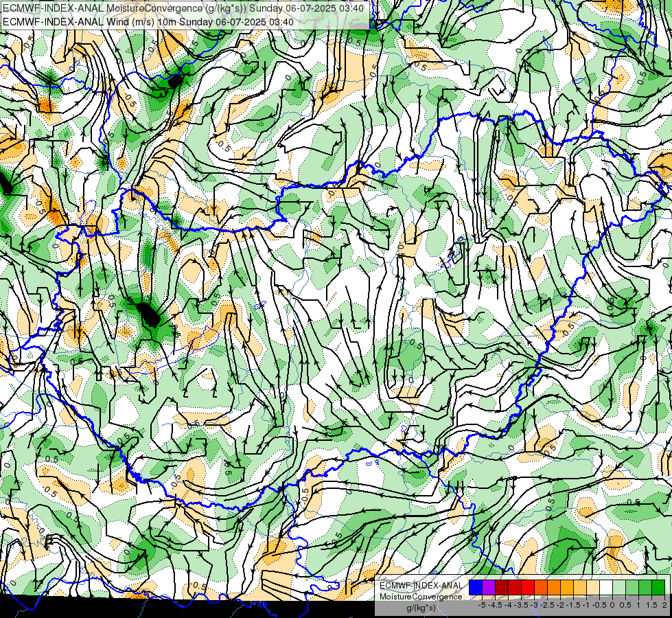
Task: Click the Wind (m/s) 10m title line
Action: point(148,22)
